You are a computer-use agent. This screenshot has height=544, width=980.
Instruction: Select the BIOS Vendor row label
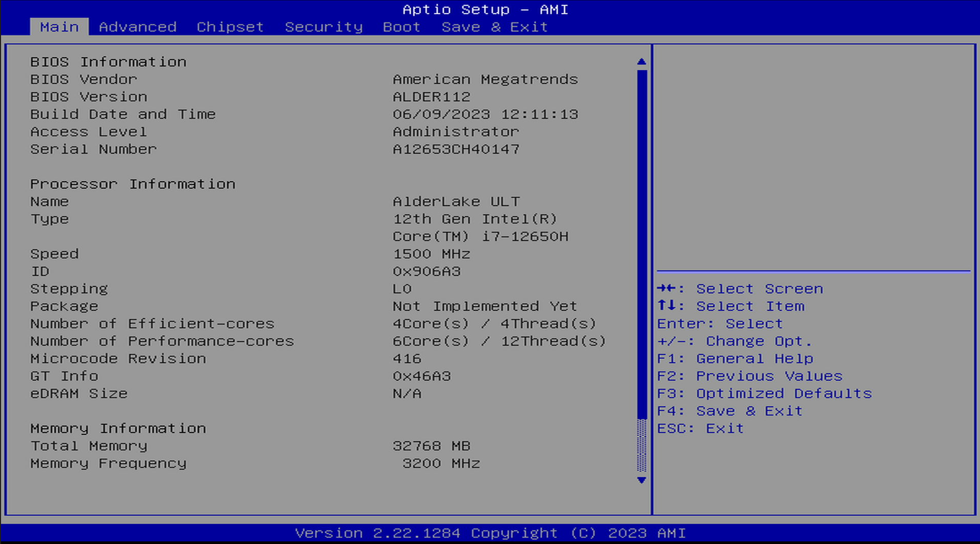click(84, 79)
